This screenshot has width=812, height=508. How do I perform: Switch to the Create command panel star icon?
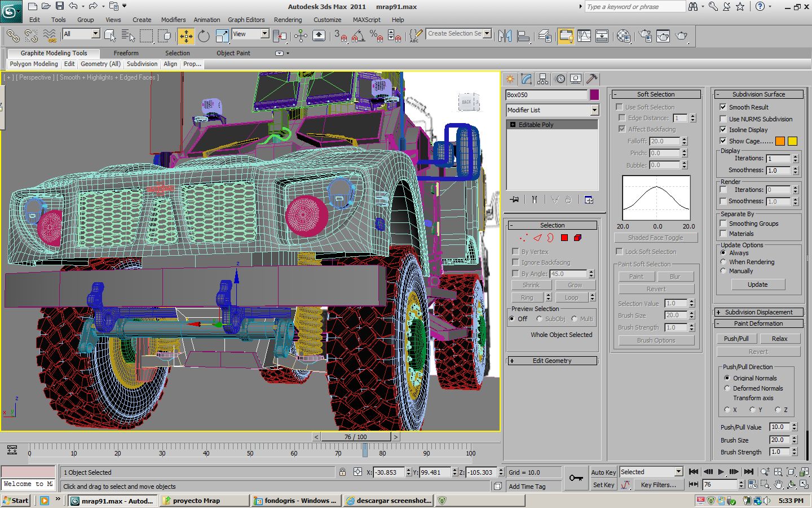point(510,79)
